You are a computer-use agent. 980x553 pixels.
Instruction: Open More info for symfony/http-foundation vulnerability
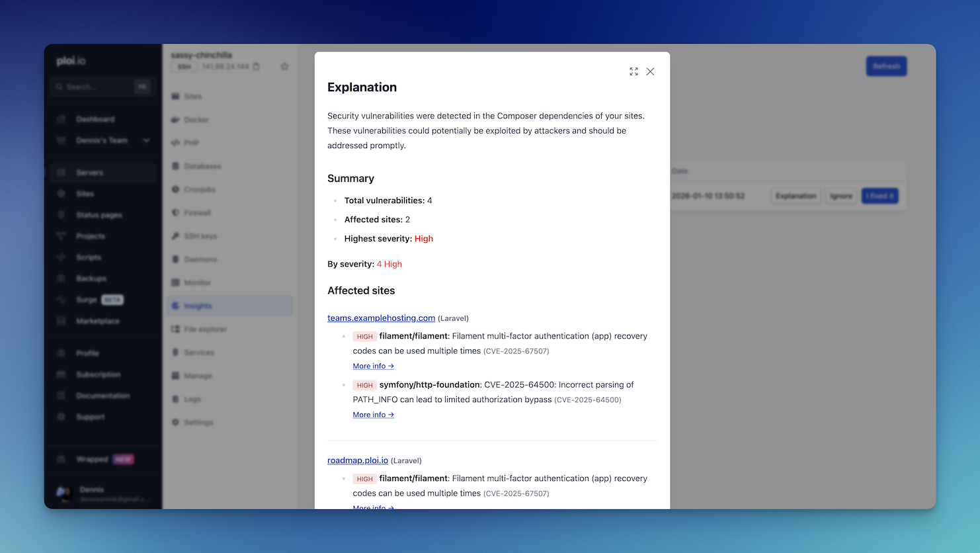coord(373,415)
